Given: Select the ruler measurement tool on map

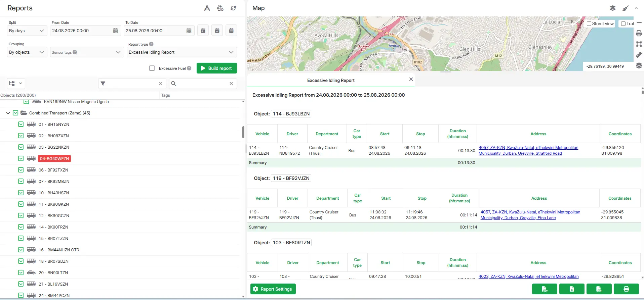Looking at the screenshot, I should (639, 55).
